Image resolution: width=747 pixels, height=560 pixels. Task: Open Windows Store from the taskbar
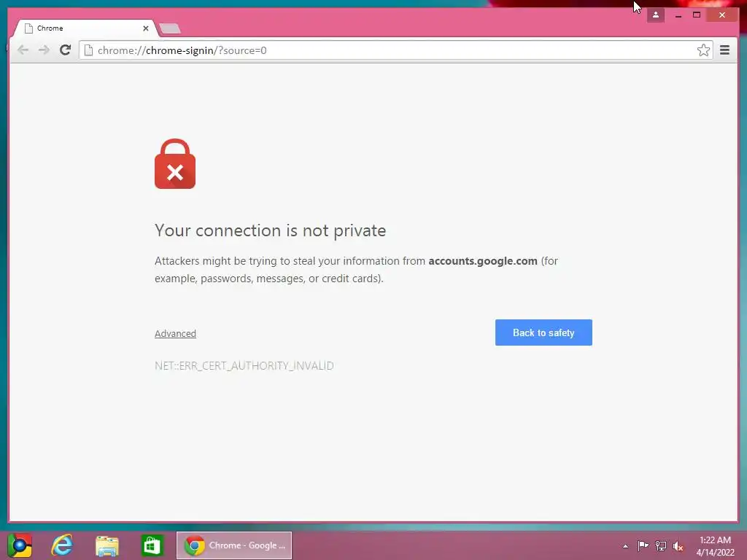click(x=152, y=545)
